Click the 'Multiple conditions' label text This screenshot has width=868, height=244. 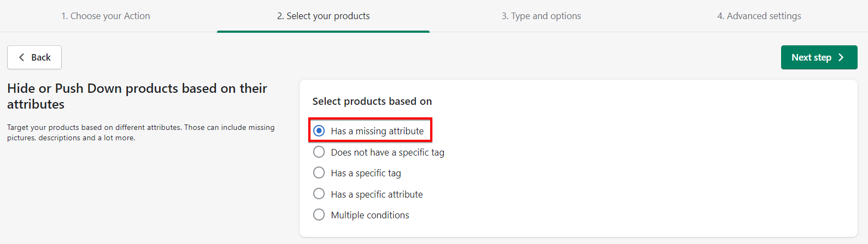tap(370, 215)
